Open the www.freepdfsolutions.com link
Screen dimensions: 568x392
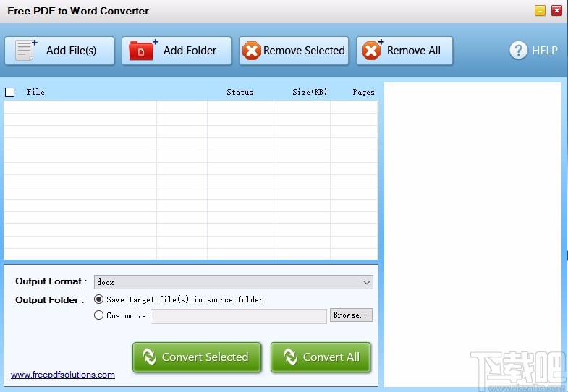coord(63,375)
